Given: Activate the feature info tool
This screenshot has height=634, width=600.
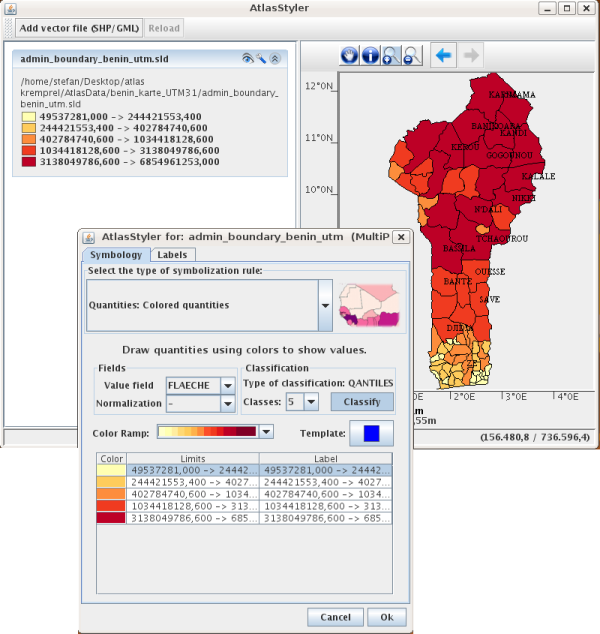Looking at the screenshot, I should [x=370, y=56].
